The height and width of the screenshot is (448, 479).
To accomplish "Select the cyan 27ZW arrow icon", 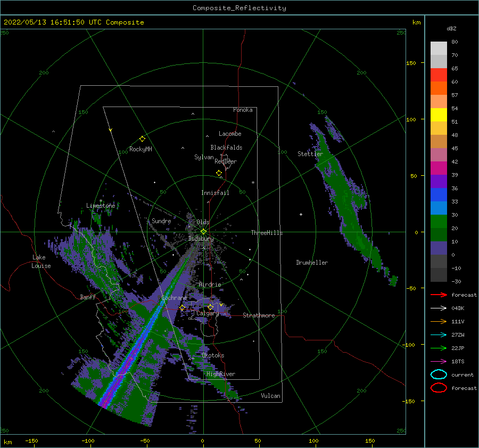I will [439, 335].
